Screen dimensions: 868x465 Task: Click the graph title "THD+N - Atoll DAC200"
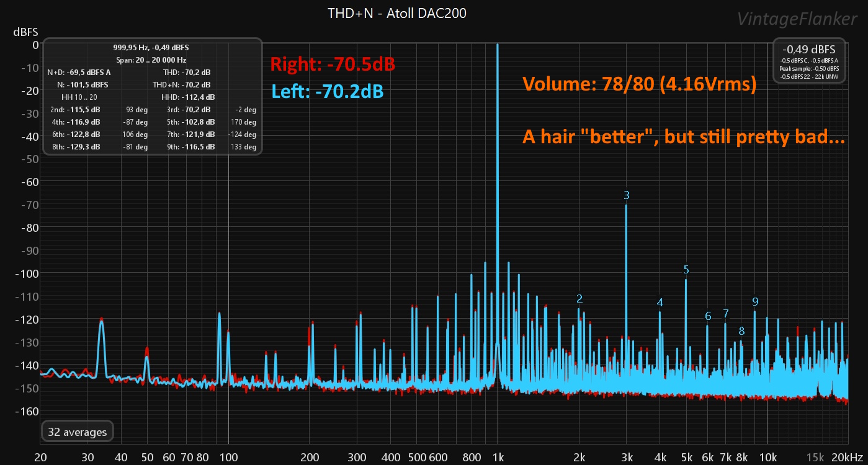[x=397, y=13]
